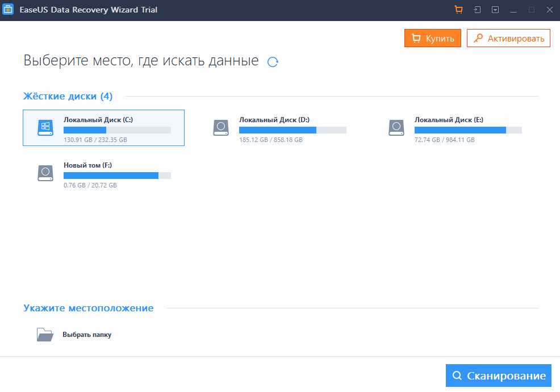Click the Жёсткие диски (4) section header
The height and width of the screenshot is (392, 560).
(68, 96)
